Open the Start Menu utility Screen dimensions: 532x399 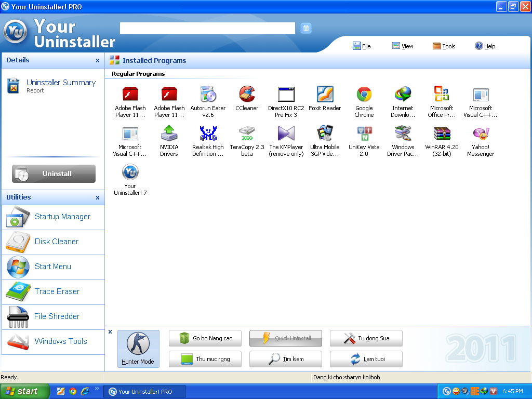tap(53, 267)
